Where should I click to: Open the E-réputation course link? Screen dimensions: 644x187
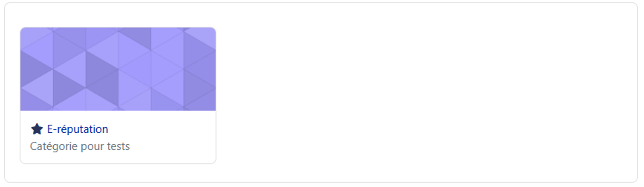[x=77, y=129]
